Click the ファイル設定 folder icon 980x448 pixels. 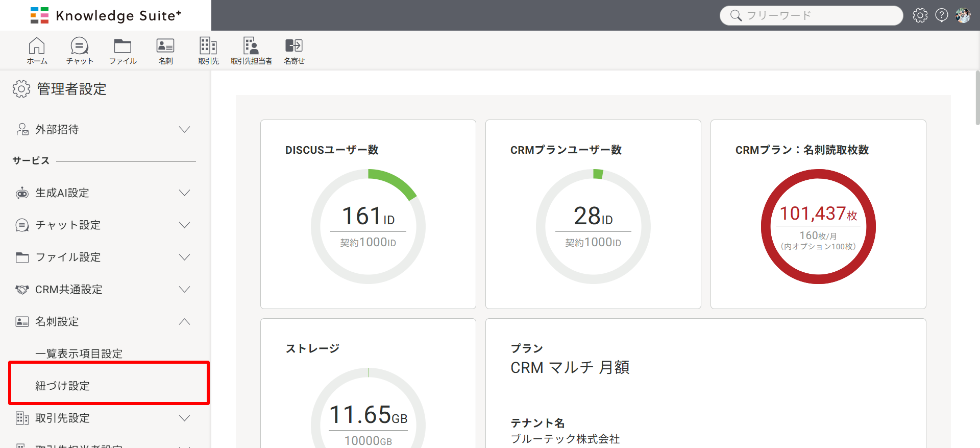22,257
